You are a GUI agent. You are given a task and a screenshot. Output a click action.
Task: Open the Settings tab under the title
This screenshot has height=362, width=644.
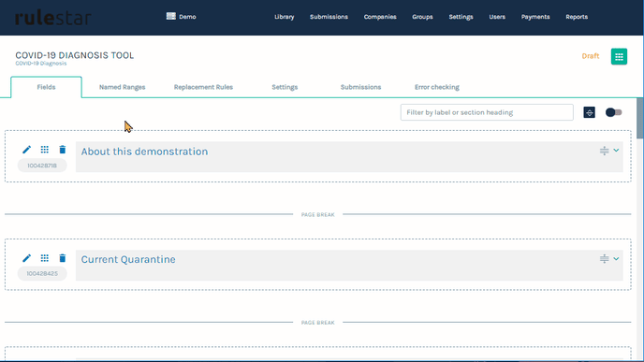(285, 87)
